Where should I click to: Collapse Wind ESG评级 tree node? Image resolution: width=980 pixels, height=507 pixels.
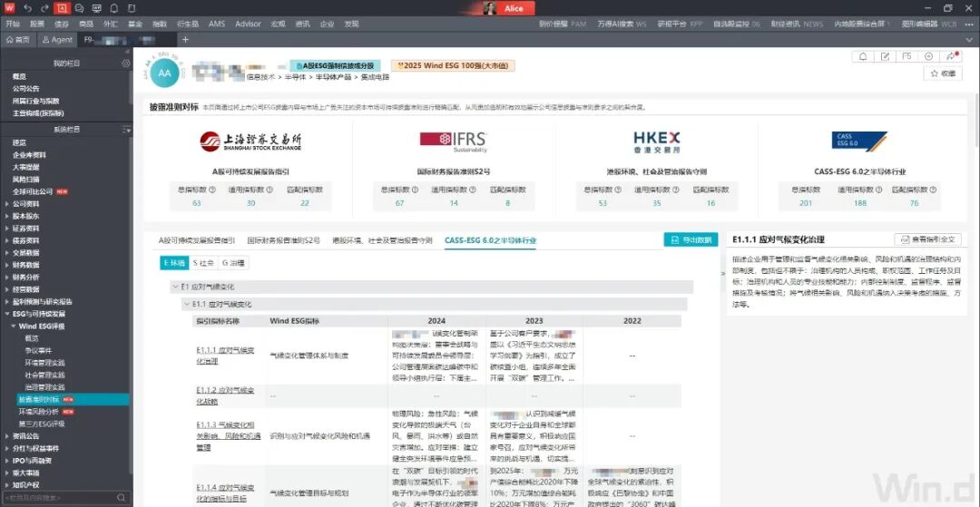(13, 326)
